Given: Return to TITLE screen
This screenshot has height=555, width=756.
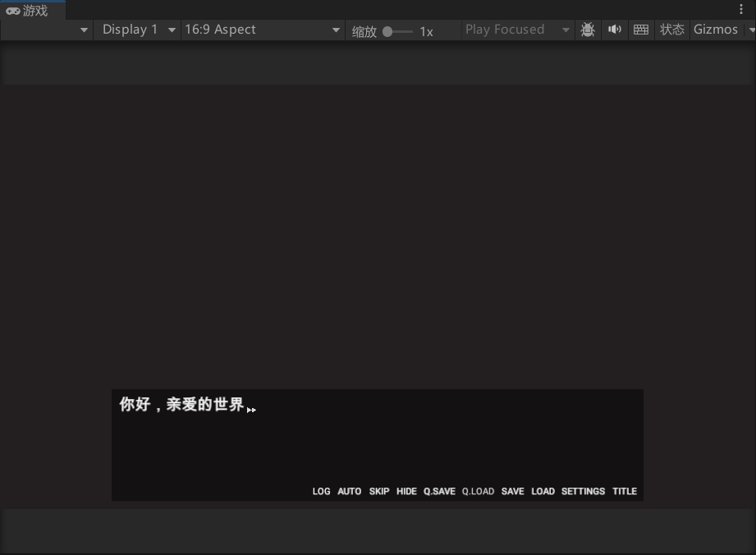Looking at the screenshot, I should pyautogui.click(x=625, y=491).
